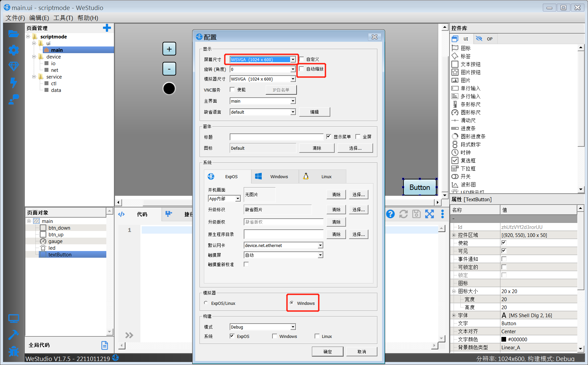
Task: Open the global code document icon
Action: pyautogui.click(x=105, y=345)
